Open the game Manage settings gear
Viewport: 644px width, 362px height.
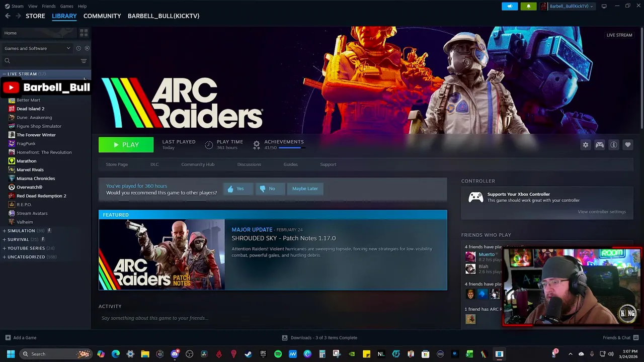pyautogui.click(x=586, y=145)
